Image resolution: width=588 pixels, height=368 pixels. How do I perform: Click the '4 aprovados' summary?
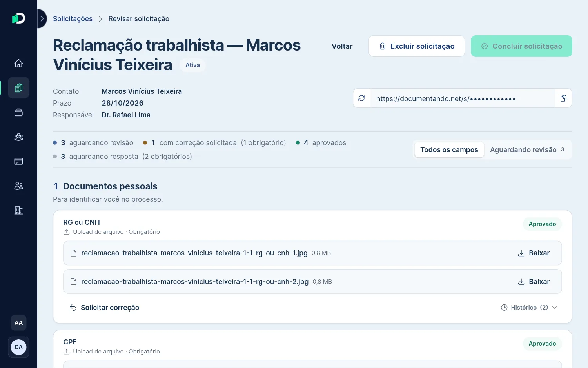tap(321, 143)
